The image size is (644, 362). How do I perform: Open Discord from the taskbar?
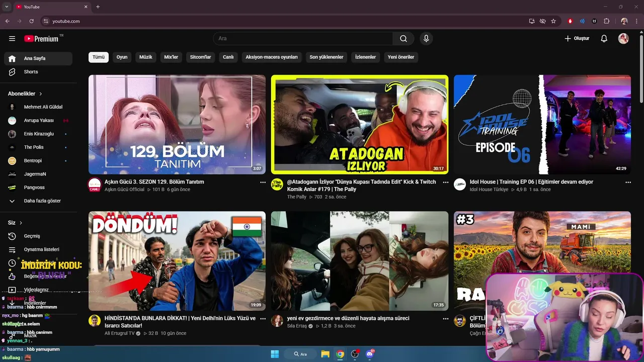[x=370, y=354]
